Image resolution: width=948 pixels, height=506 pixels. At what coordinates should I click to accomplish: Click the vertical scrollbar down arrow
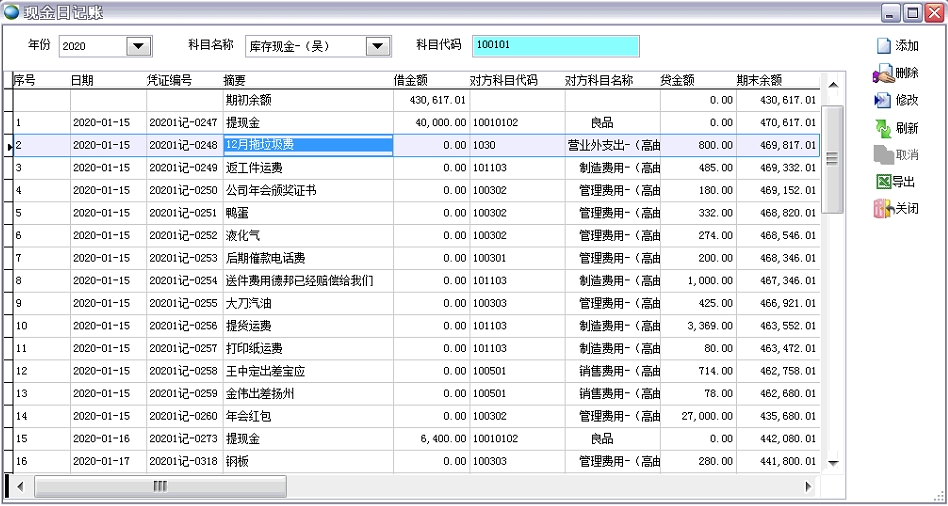coord(830,463)
